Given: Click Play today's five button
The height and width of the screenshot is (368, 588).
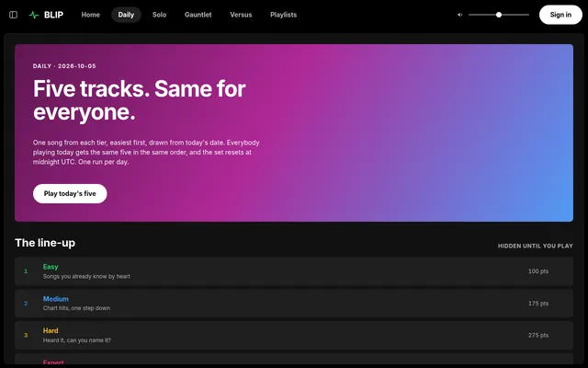Looking at the screenshot, I should pyautogui.click(x=70, y=193).
